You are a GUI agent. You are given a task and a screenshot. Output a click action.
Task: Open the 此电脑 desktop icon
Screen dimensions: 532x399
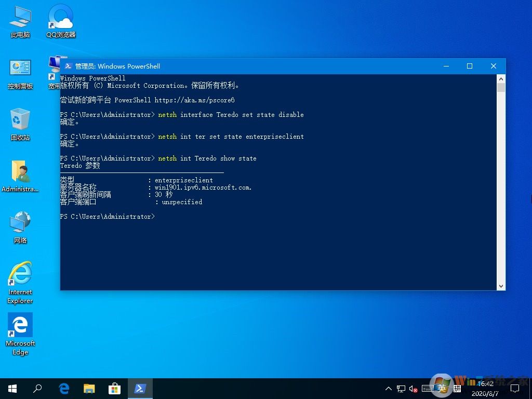(x=20, y=22)
